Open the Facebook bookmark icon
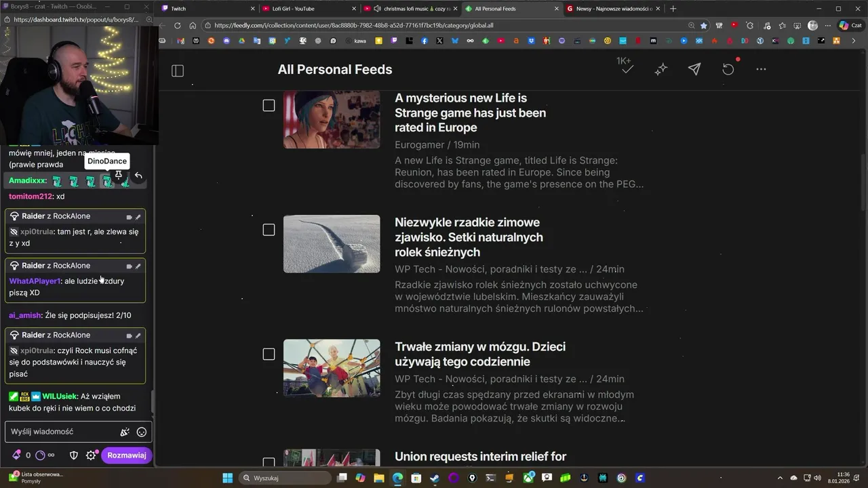This screenshot has height=488, width=868. (x=425, y=41)
